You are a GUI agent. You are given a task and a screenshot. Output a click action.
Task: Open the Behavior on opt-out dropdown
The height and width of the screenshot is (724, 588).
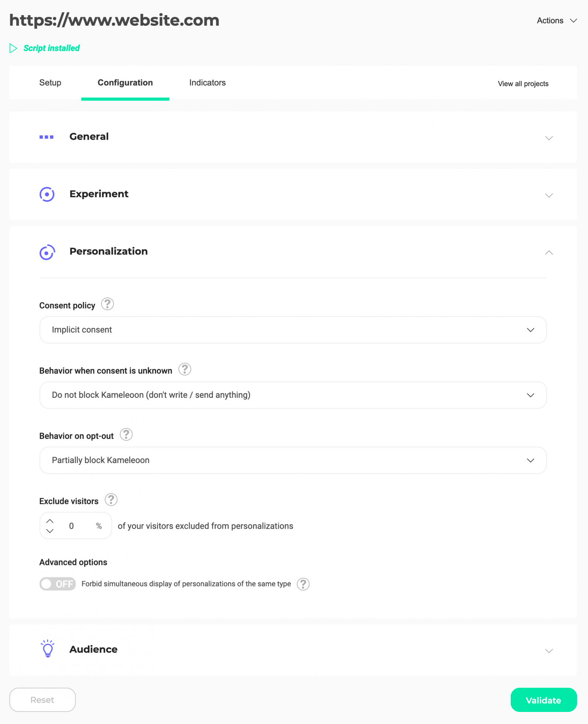[293, 460]
